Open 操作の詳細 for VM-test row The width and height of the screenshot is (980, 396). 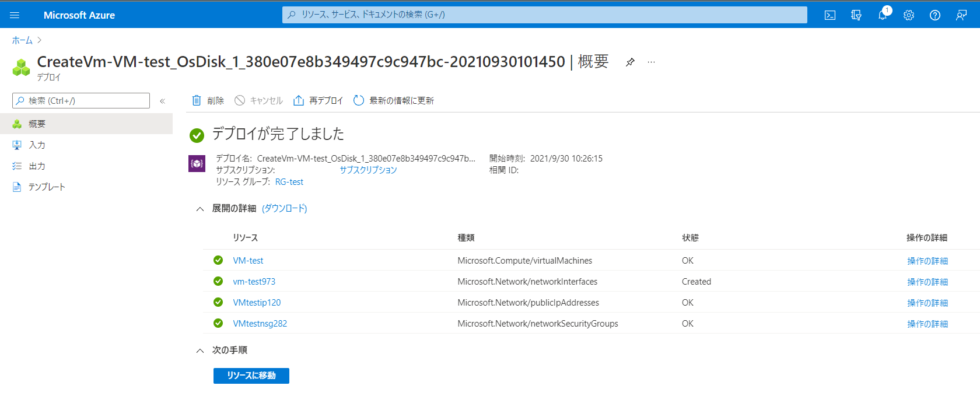click(x=927, y=261)
